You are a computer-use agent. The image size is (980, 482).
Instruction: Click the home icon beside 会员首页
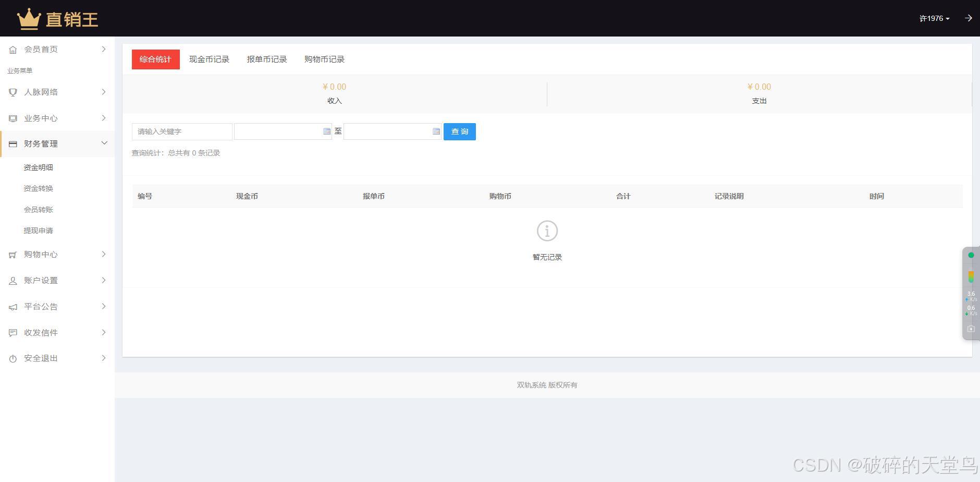click(x=13, y=50)
